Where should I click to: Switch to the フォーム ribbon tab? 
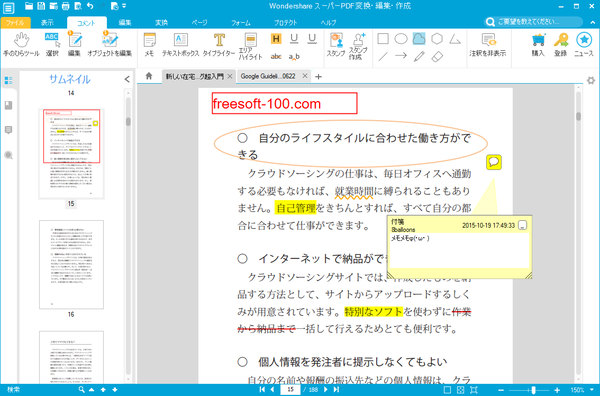click(x=241, y=23)
